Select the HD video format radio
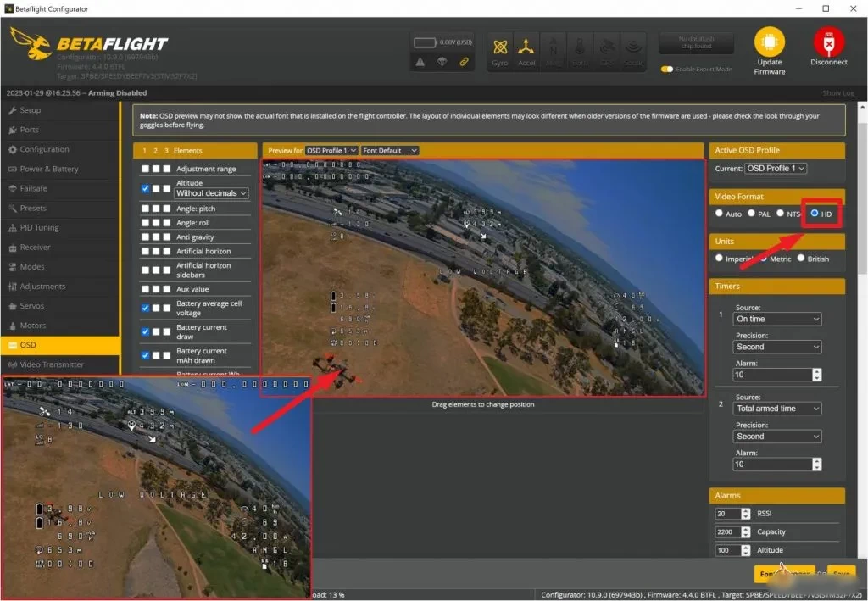The height and width of the screenshot is (601, 868). tap(815, 213)
